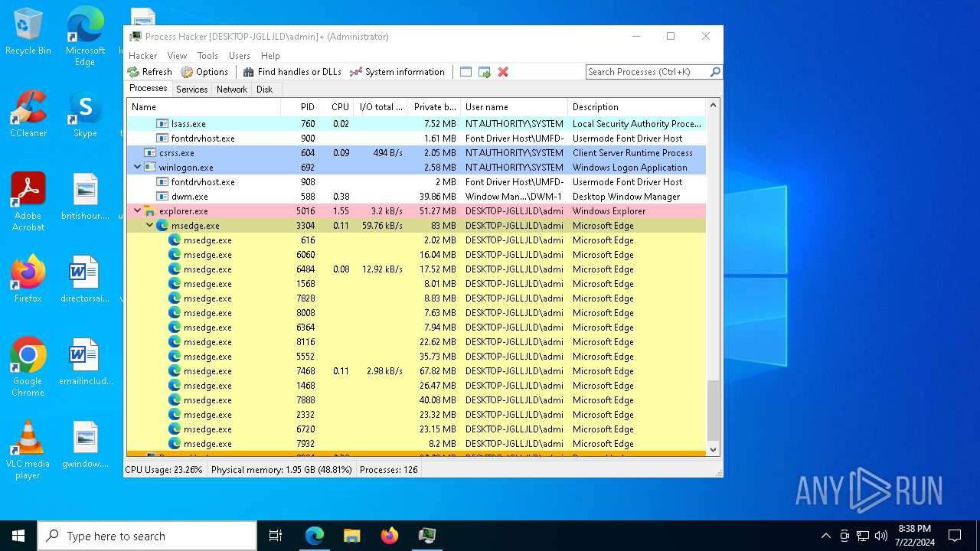Screen dimensions: 980x551
Task: Click the process list vertical scrollbar thumb
Action: pos(714,411)
